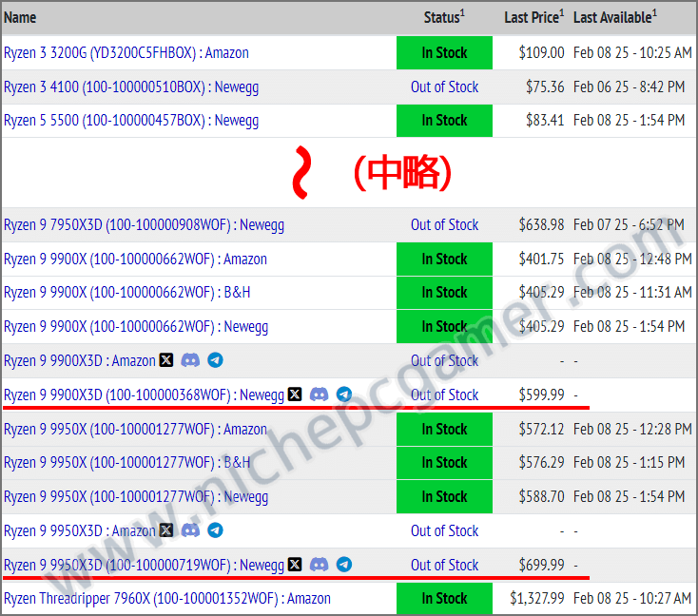Open Ryzen 9 9900X B&H link
The image size is (698, 616).
tap(127, 293)
